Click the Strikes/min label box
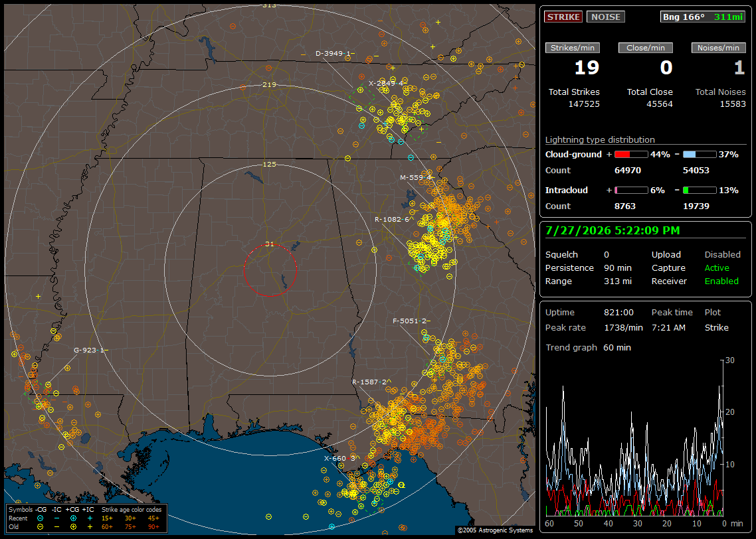This screenshot has height=539, width=756. coord(572,48)
